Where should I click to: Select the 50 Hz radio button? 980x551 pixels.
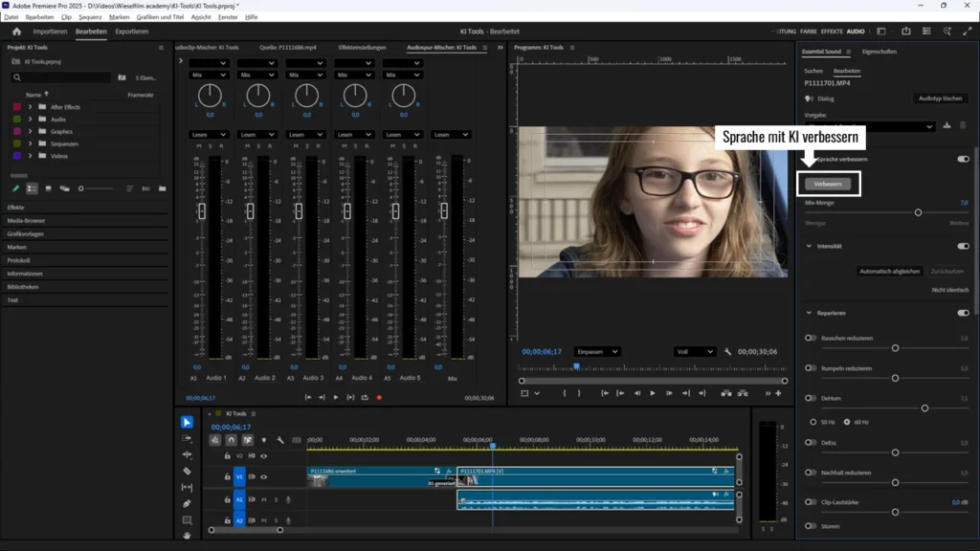[x=813, y=422]
